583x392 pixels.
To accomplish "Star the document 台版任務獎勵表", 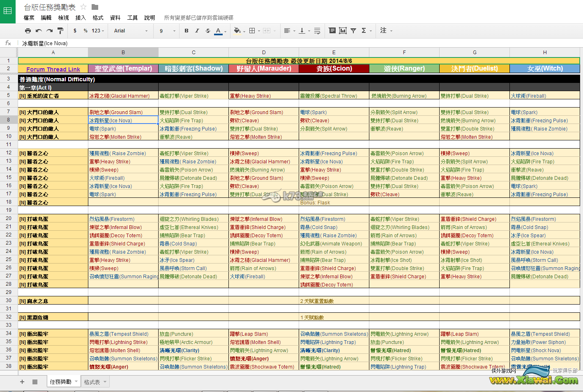I will [83, 7].
